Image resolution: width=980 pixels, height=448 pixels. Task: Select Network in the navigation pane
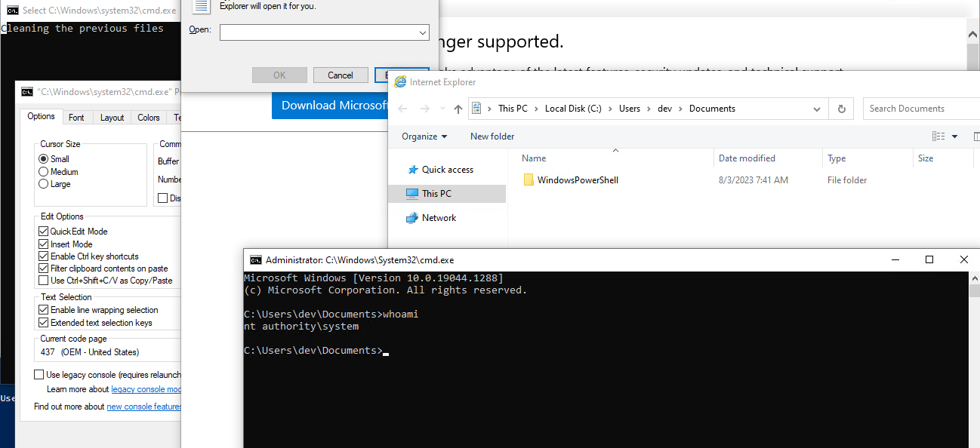point(439,218)
